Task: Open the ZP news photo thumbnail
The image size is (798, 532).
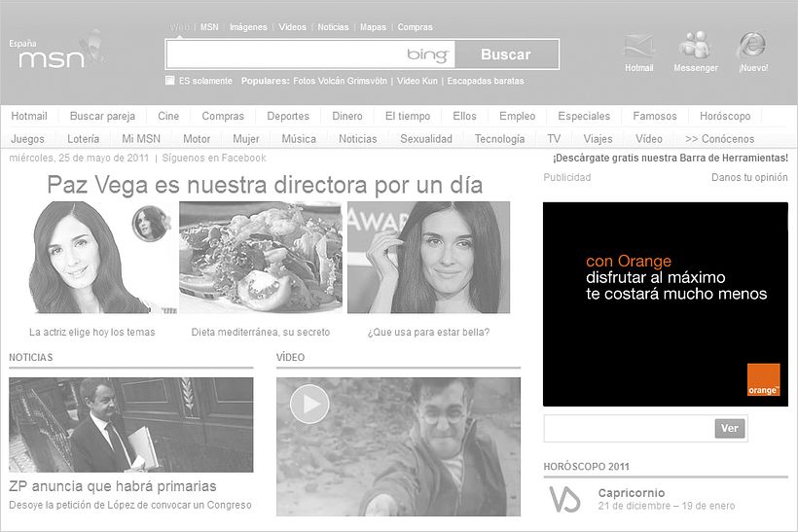Action: pyautogui.click(x=130, y=425)
